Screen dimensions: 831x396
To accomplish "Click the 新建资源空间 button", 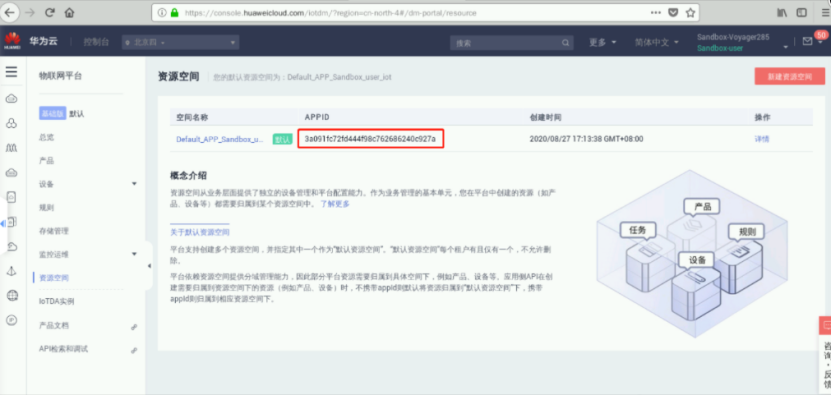I will tap(790, 76).
